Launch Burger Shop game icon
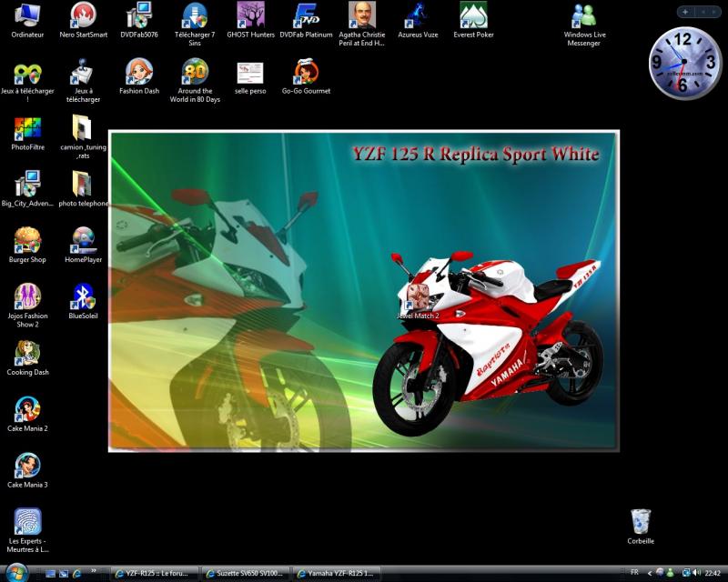The image size is (728, 582). (27, 245)
